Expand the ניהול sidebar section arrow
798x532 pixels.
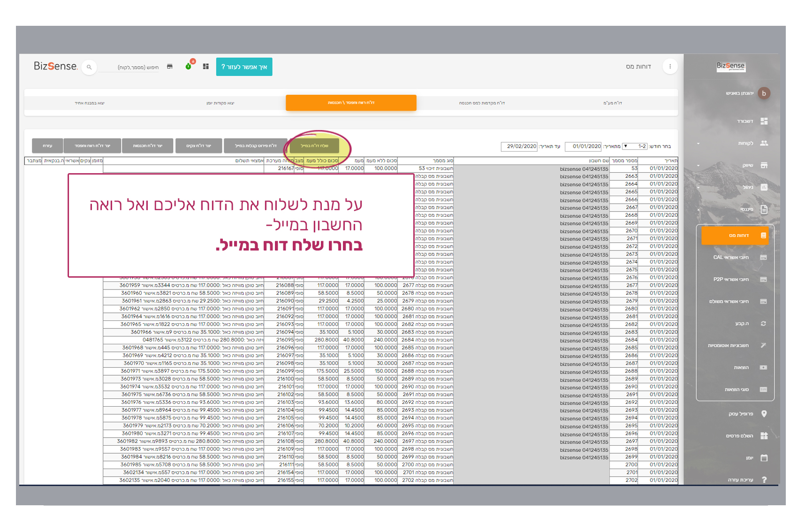click(x=698, y=187)
